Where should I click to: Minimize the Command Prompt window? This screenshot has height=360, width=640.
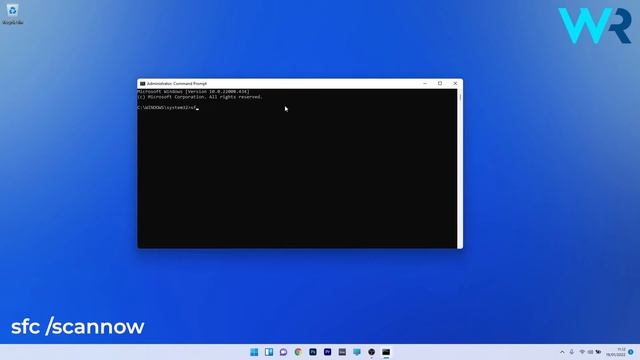pyautogui.click(x=425, y=83)
